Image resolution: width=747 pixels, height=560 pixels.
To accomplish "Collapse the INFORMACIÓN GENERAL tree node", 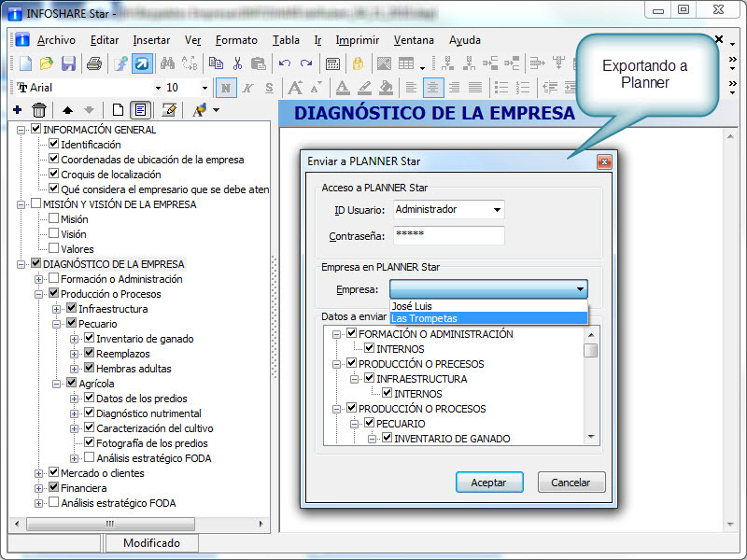I will tap(21, 130).
